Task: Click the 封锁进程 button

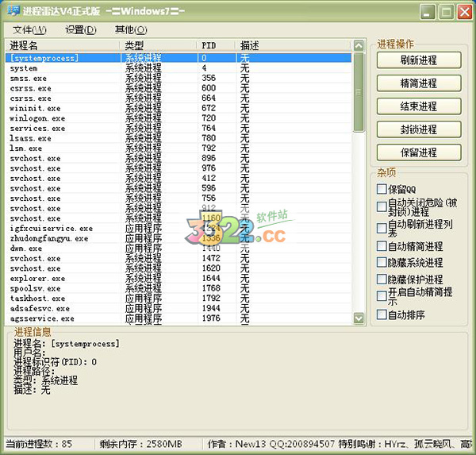Action: [x=419, y=129]
